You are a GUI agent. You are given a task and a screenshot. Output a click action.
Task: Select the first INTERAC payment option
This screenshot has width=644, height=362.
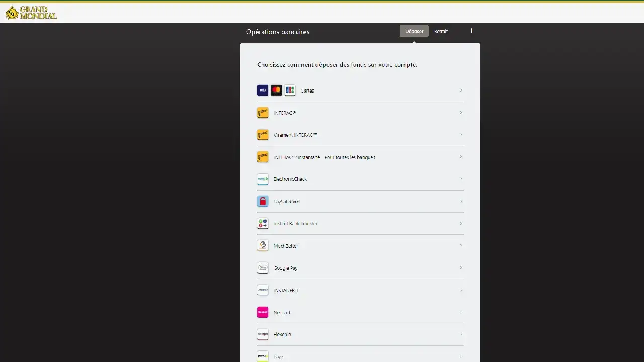(x=284, y=113)
